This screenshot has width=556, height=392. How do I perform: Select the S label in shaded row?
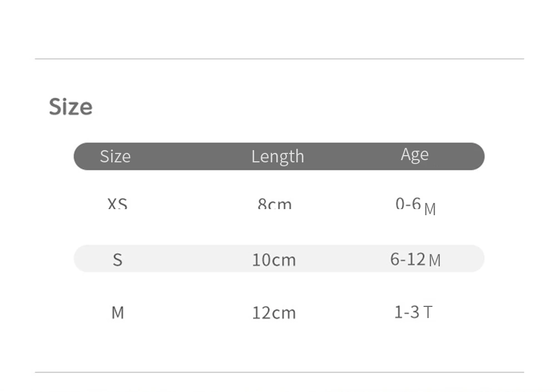click(x=118, y=260)
